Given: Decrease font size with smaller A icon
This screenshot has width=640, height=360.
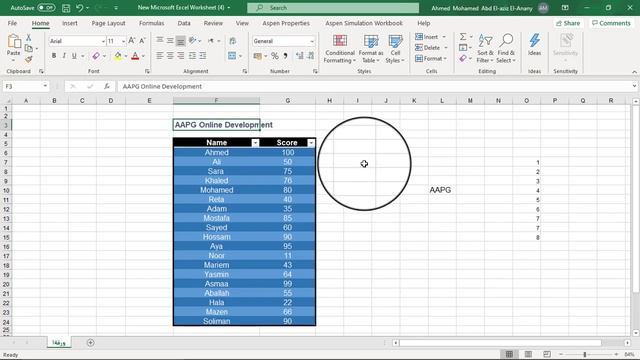Looking at the screenshot, I should click(x=142, y=41).
